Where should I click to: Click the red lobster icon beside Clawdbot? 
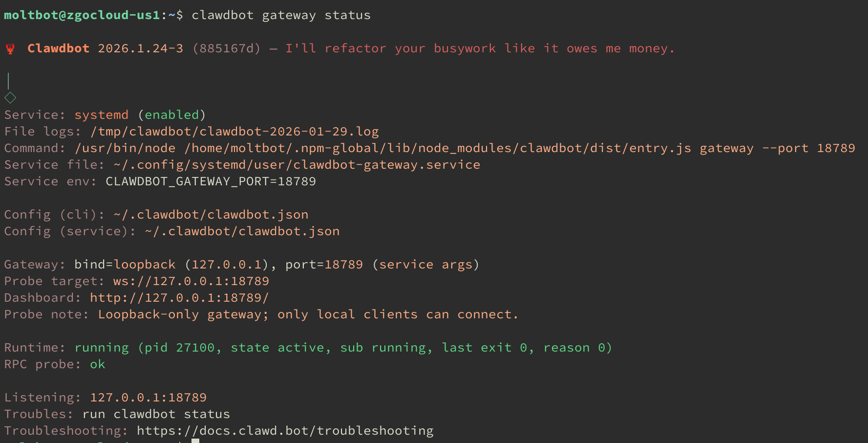click(10, 48)
